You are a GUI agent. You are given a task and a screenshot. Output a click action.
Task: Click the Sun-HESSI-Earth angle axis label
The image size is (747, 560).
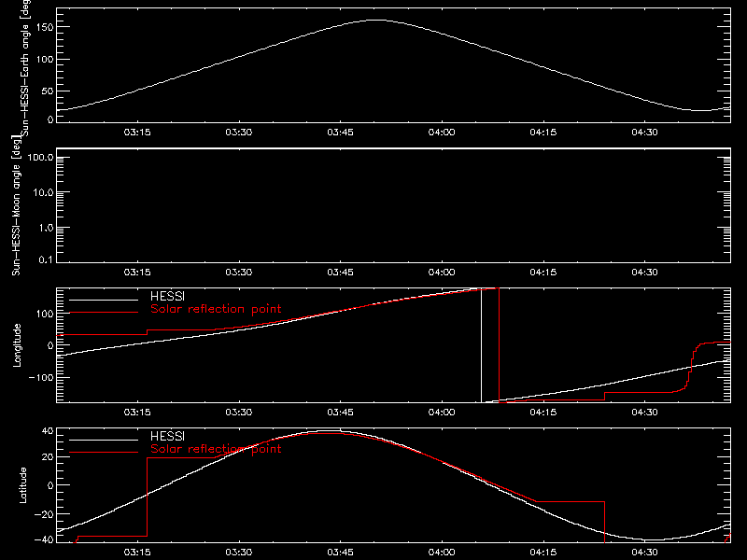coord(25,67)
